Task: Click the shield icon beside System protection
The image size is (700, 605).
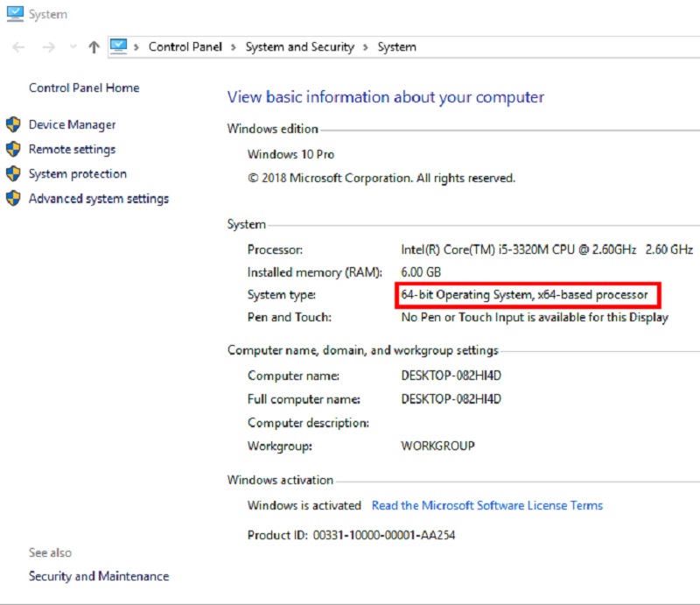Action: (13, 173)
